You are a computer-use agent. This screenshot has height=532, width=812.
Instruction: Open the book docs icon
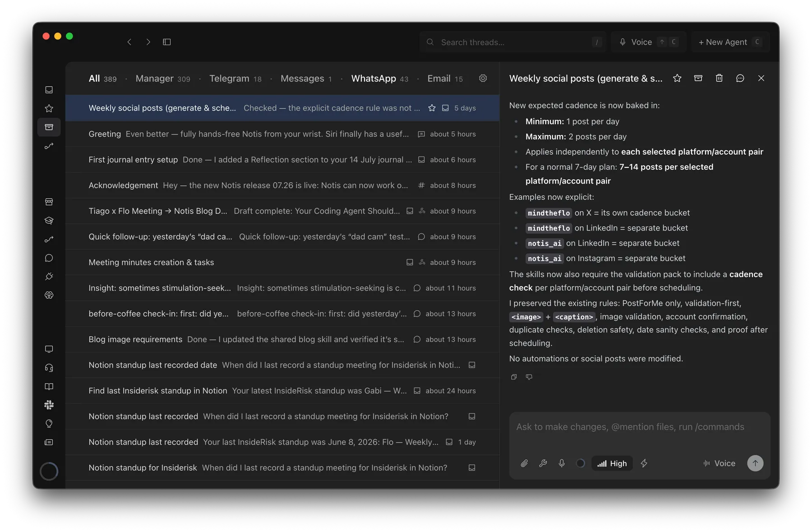pyautogui.click(x=49, y=386)
